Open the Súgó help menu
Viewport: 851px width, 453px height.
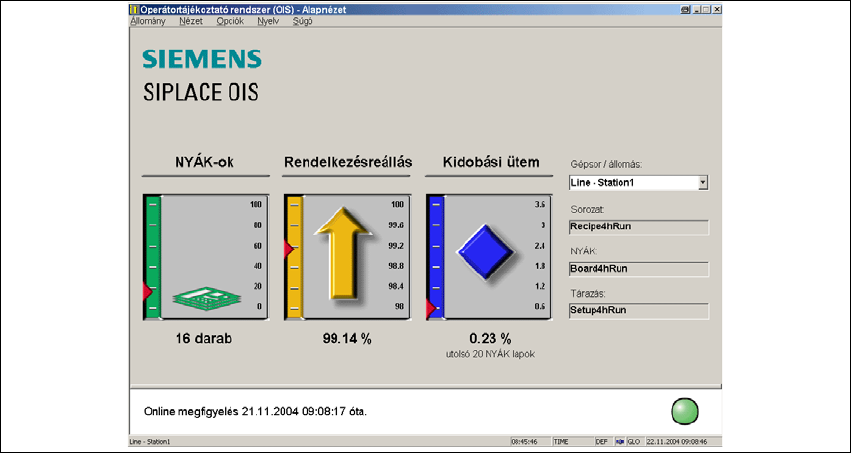(x=302, y=22)
